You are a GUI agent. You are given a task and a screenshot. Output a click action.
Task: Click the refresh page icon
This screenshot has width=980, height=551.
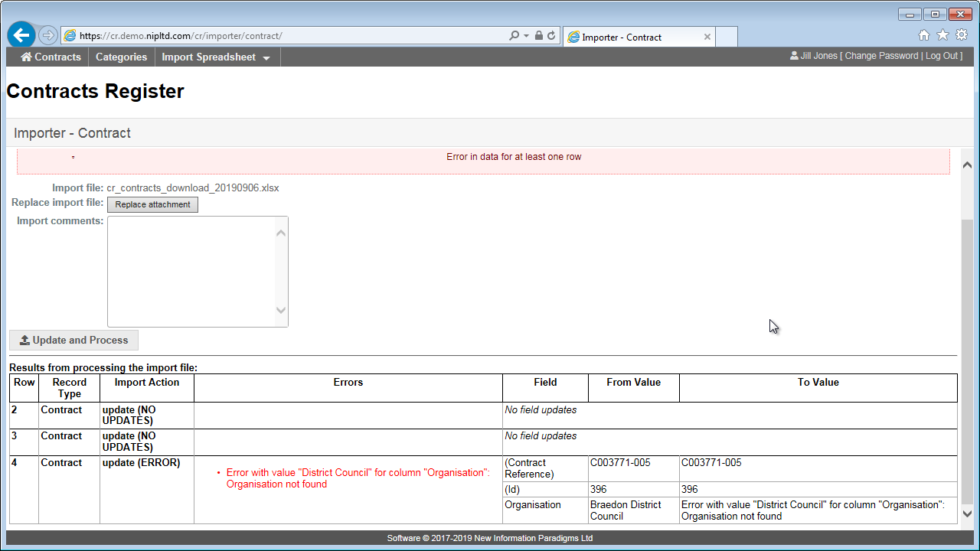tap(551, 36)
